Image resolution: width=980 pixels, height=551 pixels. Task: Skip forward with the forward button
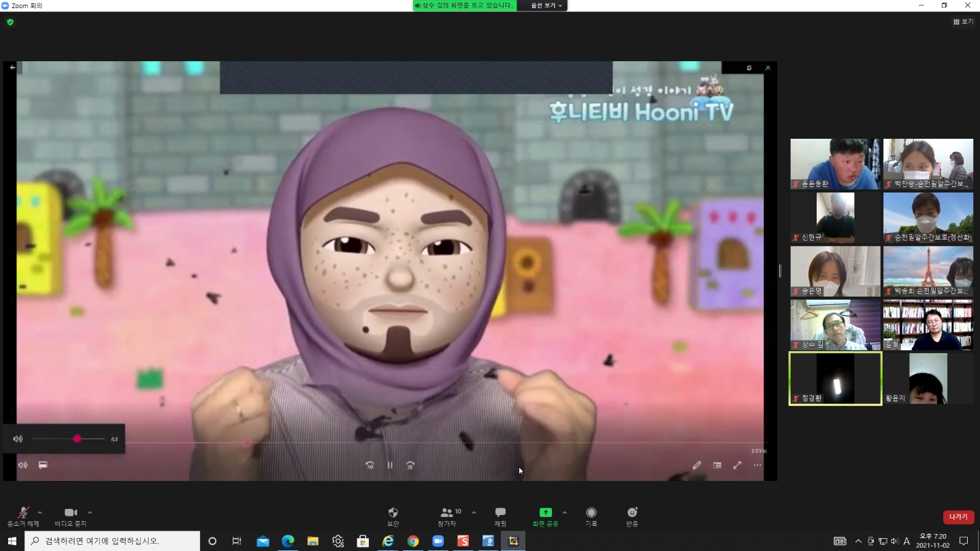410,465
